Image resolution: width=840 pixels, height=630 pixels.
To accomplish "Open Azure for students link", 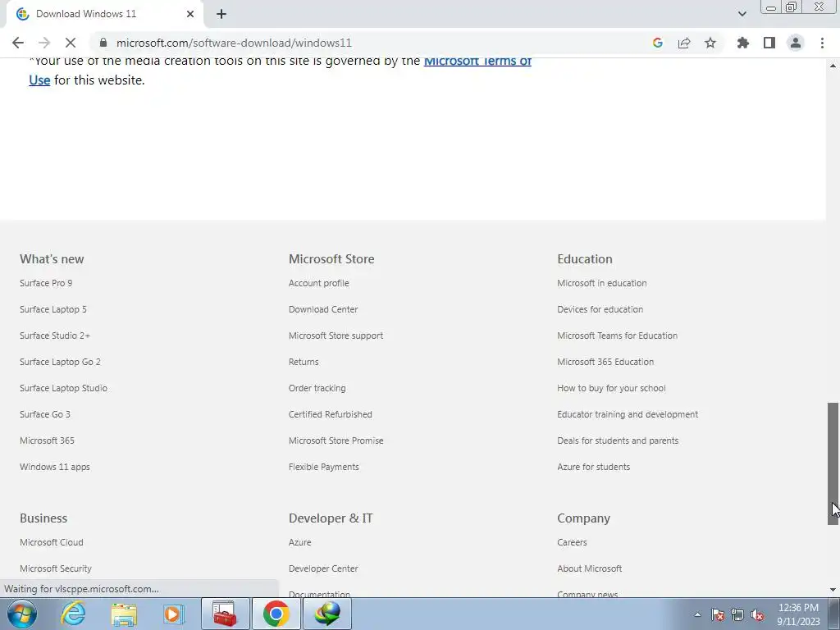I will click(594, 467).
